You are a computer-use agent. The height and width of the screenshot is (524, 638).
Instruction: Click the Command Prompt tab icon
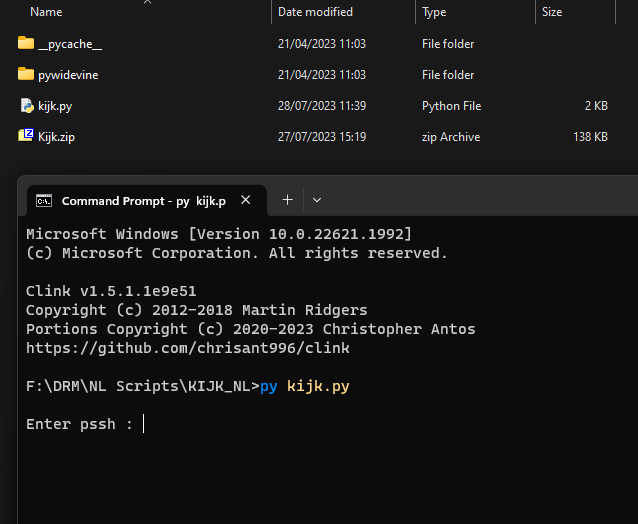point(44,201)
